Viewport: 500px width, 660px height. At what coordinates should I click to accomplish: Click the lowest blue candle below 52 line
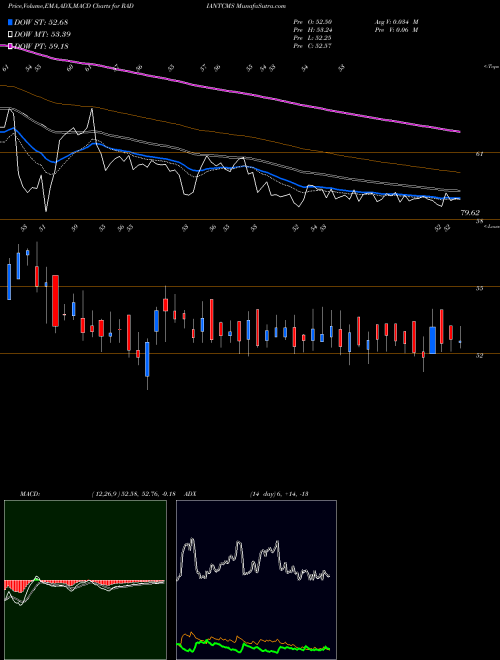click(x=147, y=359)
